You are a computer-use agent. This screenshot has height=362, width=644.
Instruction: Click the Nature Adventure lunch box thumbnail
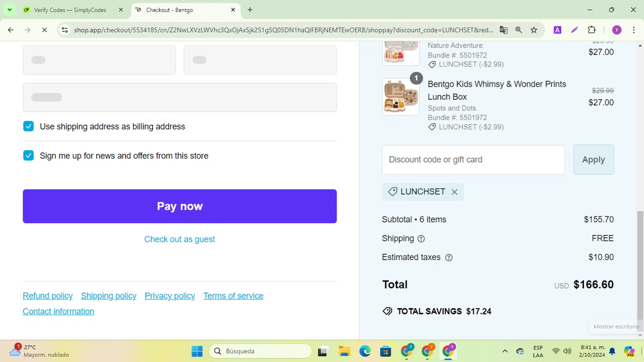pos(401,53)
